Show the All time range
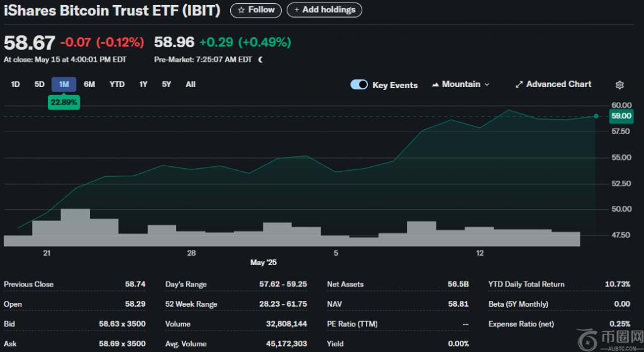644x352 pixels. click(x=191, y=84)
